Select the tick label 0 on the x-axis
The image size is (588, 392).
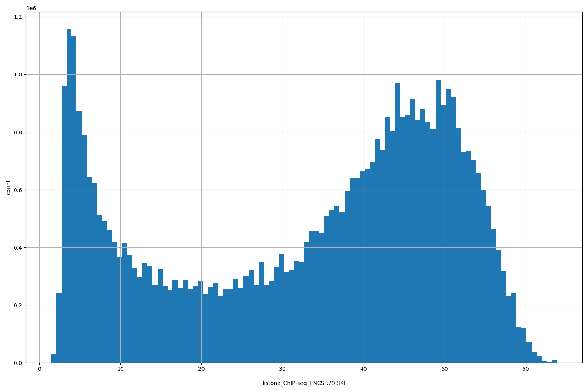pos(40,369)
